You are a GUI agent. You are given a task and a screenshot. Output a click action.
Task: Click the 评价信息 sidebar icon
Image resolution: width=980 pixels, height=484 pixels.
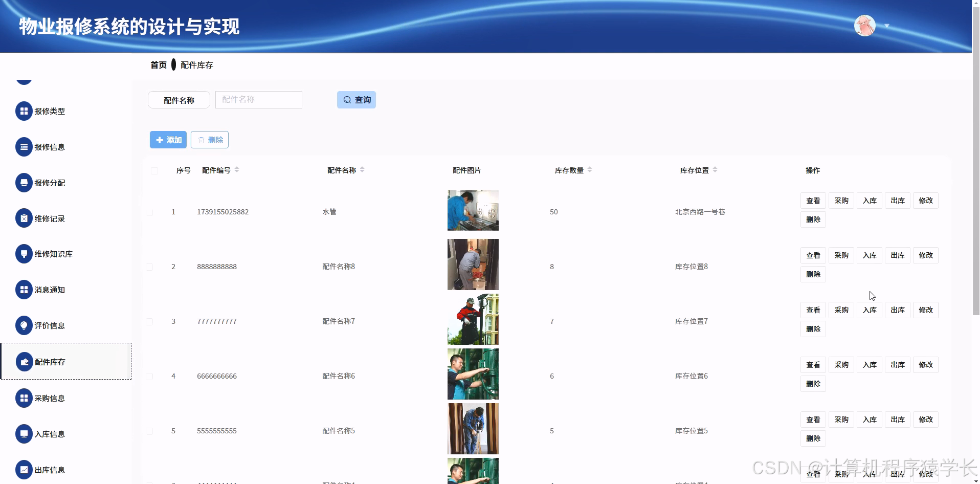pos(24,325)
